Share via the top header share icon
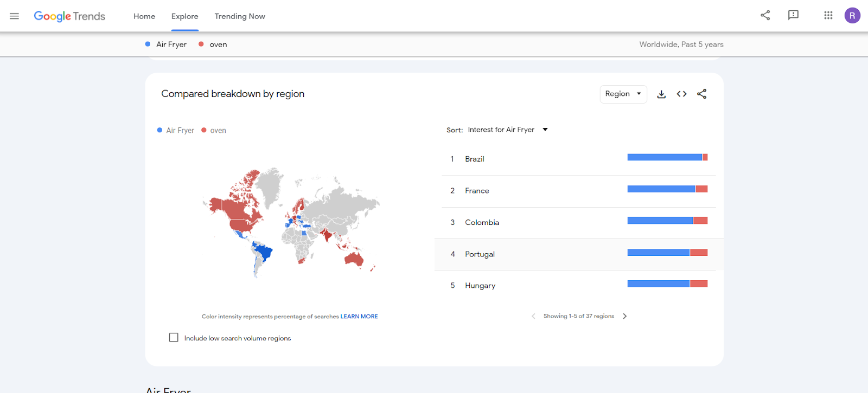 tap(765, 15)
